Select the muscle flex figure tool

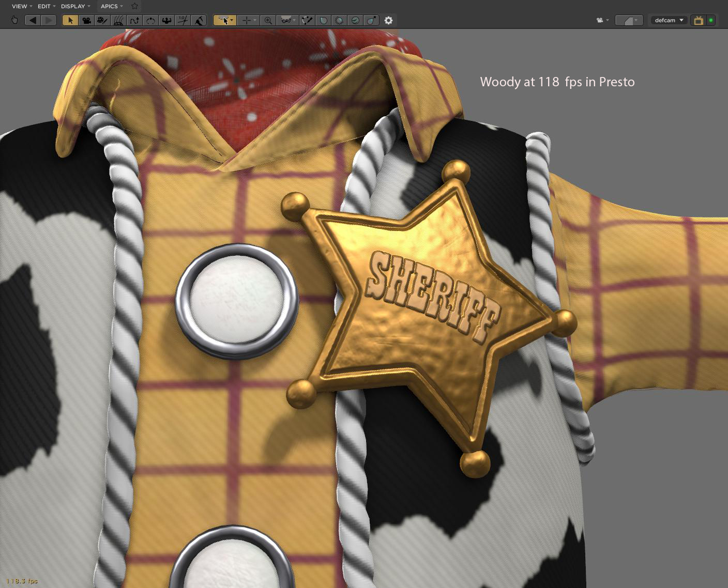pyautogui.click(x=166, y=20)
